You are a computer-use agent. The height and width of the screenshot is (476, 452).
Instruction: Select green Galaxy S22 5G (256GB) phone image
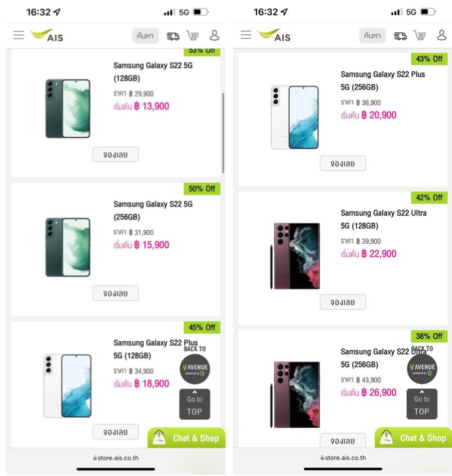68,247
